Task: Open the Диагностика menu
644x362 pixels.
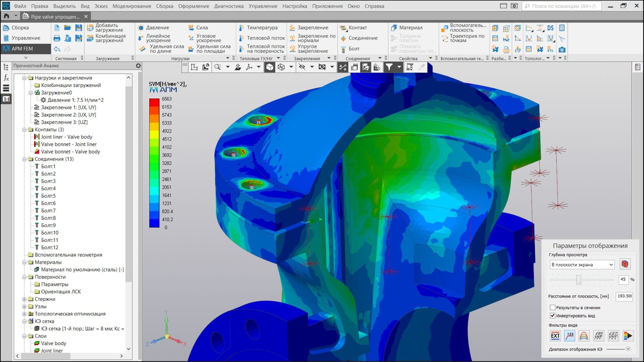Action: (229, 6)
